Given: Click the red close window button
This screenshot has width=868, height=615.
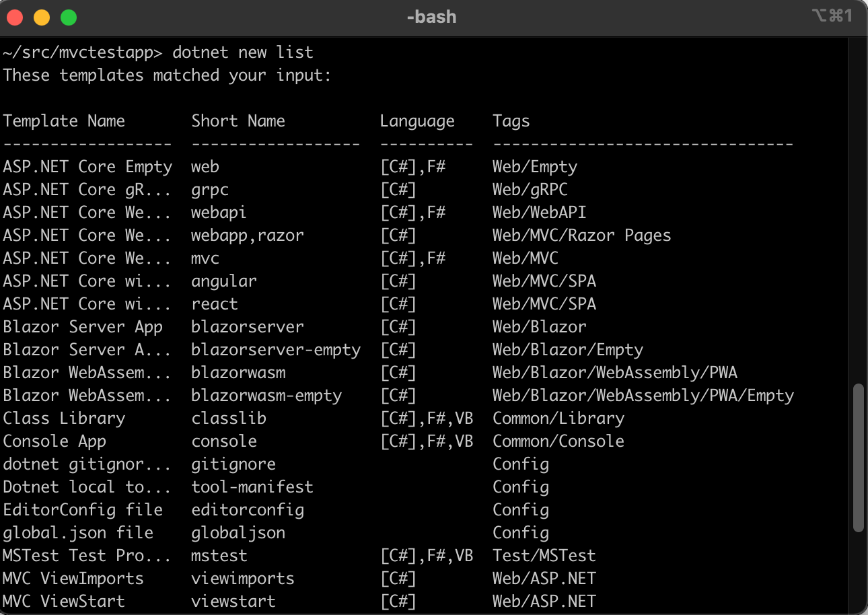Looking at the screenshot, I should pos(15,17).
